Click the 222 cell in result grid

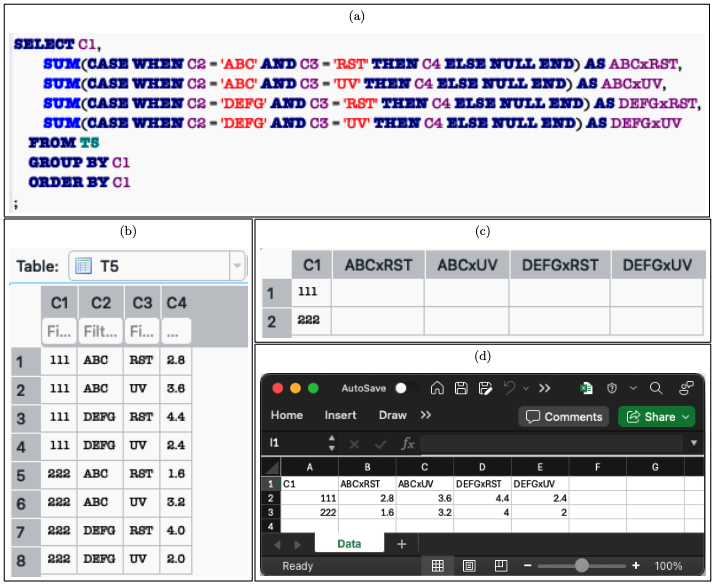(309, 320)
